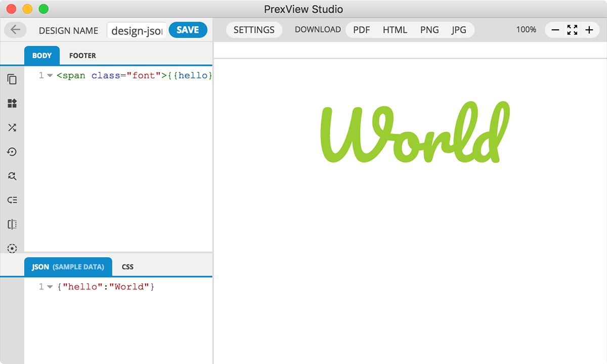Screen dimensions: 607x364
Task: Select the duplicate/copy icon in the sidebar
Action: click(x=12, y=79)
